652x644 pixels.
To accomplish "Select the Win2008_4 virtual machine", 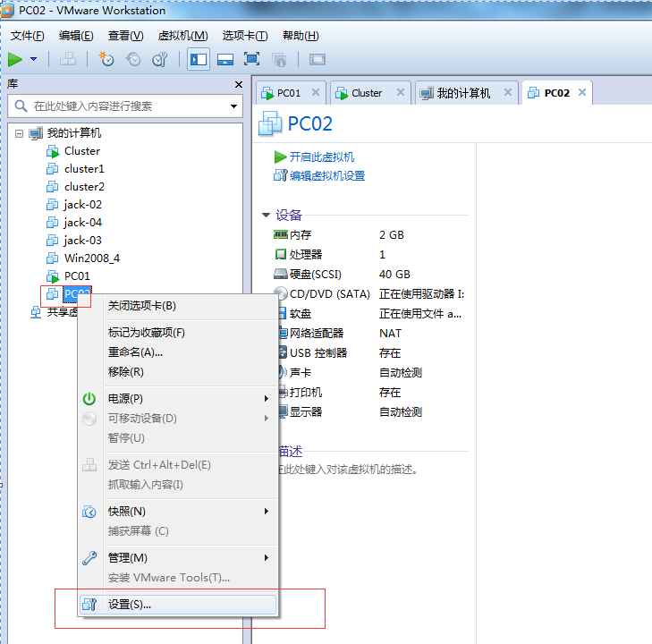I will [91, 258].
